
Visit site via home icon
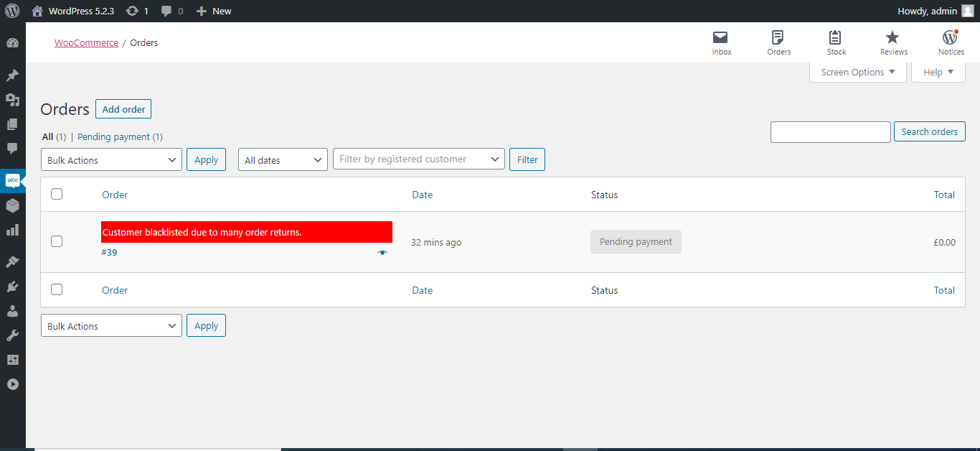37,11
